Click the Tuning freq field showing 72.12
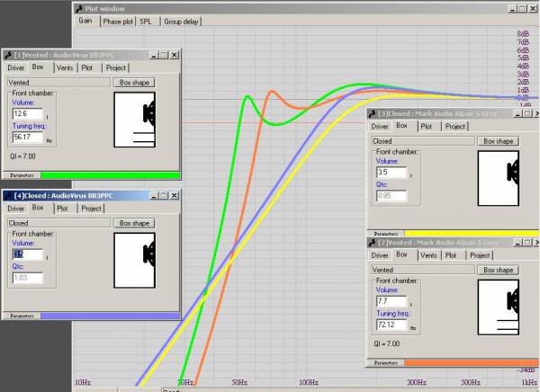Screen dimensions: 540x392 click(391, 325)
